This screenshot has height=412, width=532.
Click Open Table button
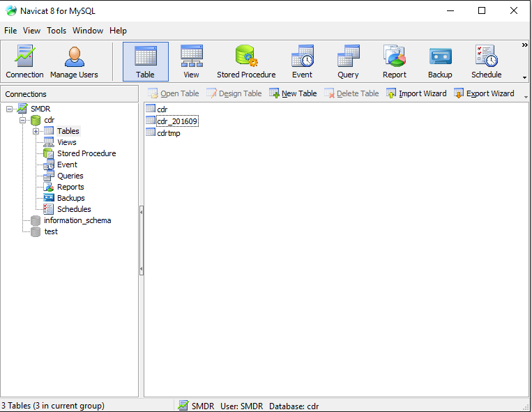[174, 93]
